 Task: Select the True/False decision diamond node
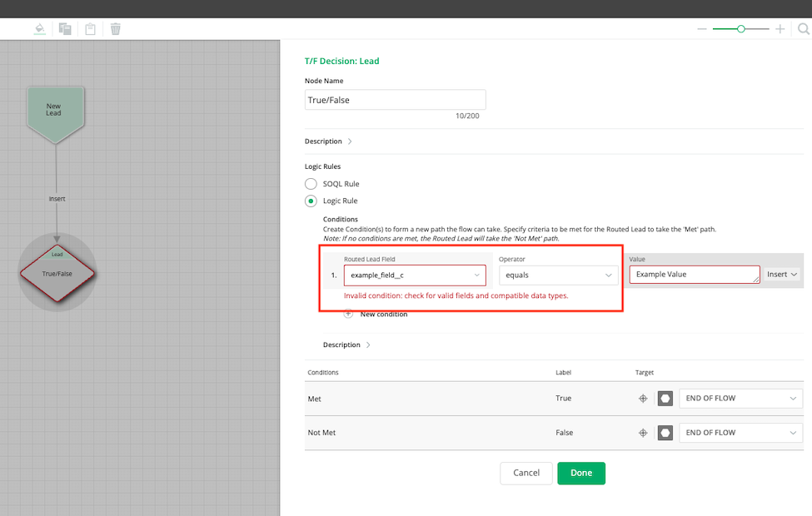tap(57, 273)
